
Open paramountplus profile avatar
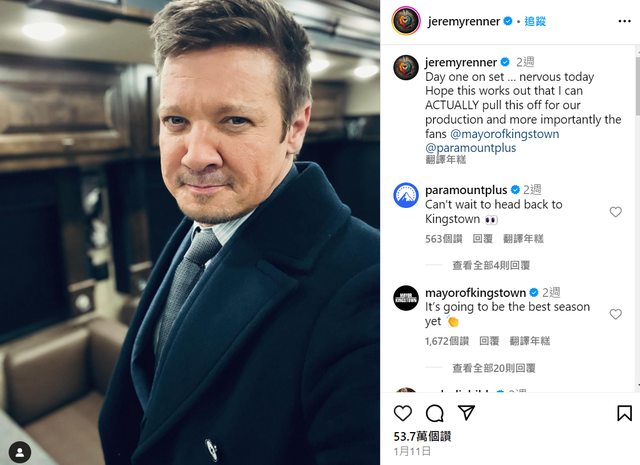click(406, 195)
